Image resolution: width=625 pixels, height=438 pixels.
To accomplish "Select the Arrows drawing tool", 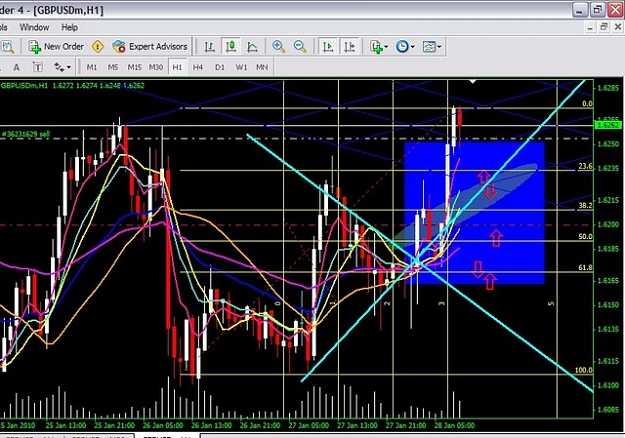I will coord(59,67).
